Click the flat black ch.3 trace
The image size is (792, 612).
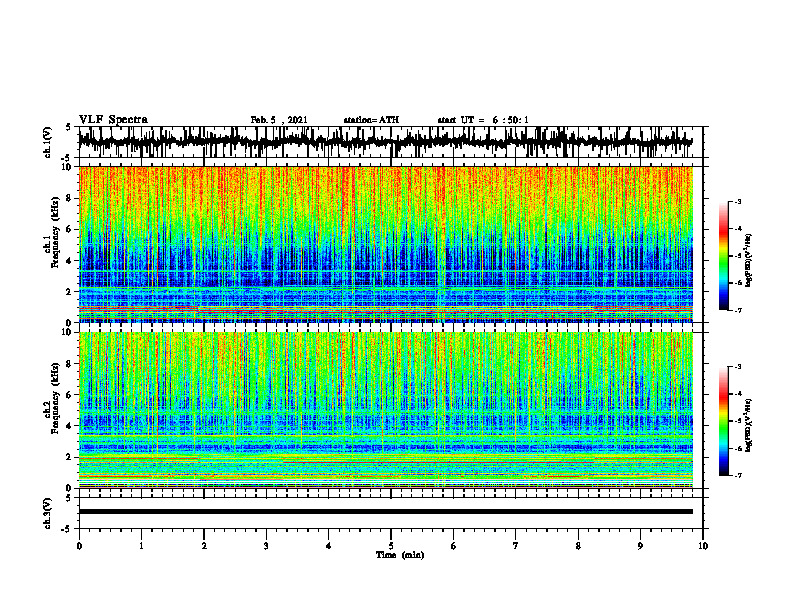[x=386, y=512]
